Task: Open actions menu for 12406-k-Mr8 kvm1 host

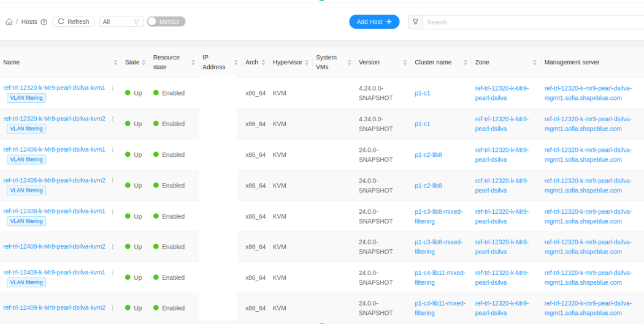Action: [113, 149]
